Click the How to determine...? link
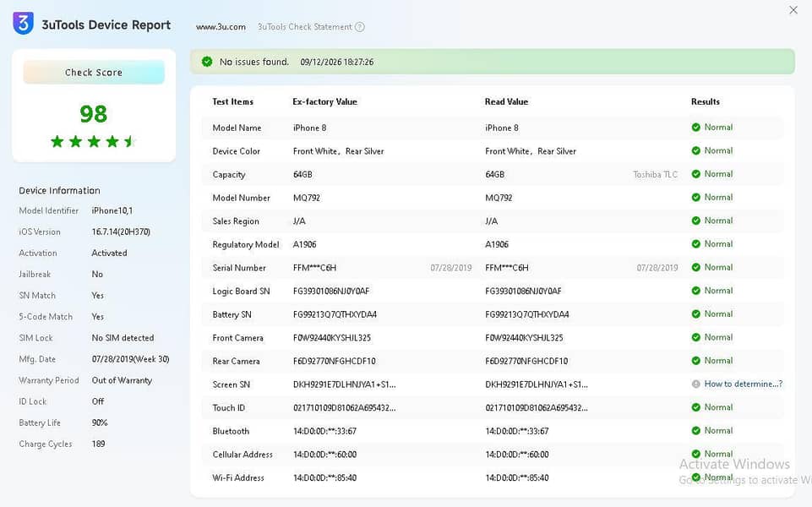Screen dimensions: 812x507 pos(743,384)
